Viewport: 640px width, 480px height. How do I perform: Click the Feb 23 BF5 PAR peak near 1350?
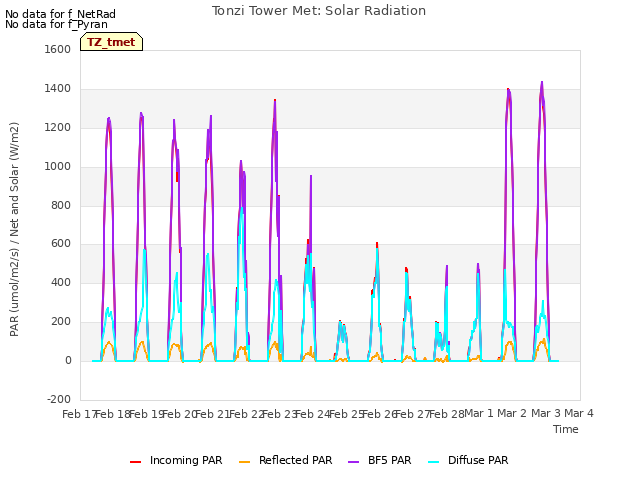pos(275,100)
